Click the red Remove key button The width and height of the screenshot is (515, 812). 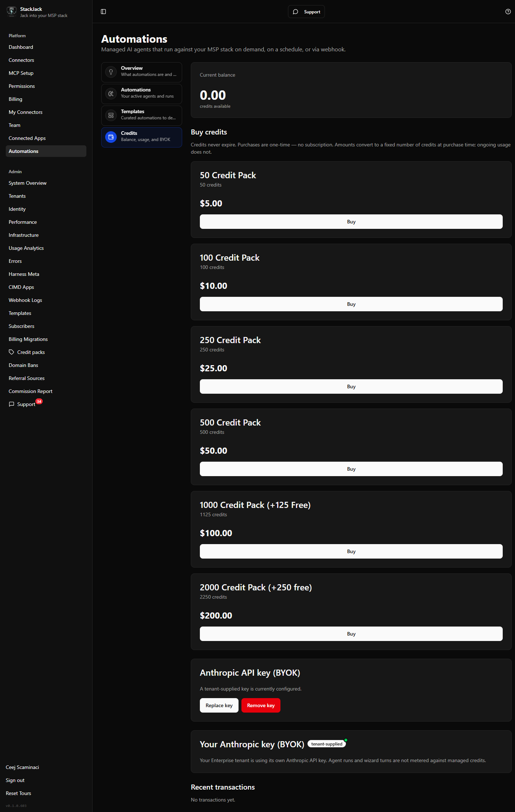coord(261,705)
